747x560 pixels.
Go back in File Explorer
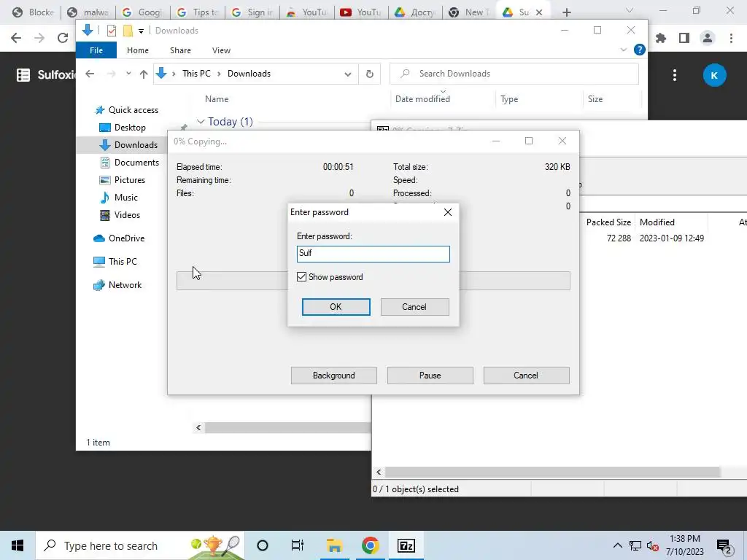click(x=90, y=74)
